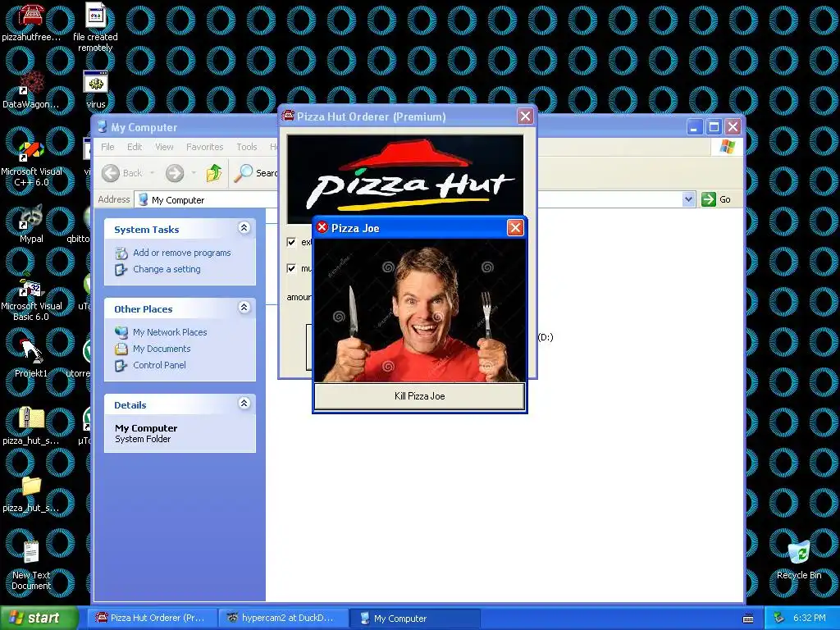Click the My Computer title bar icon
This screenshot has height=630, width=840.
click(102, 127)
